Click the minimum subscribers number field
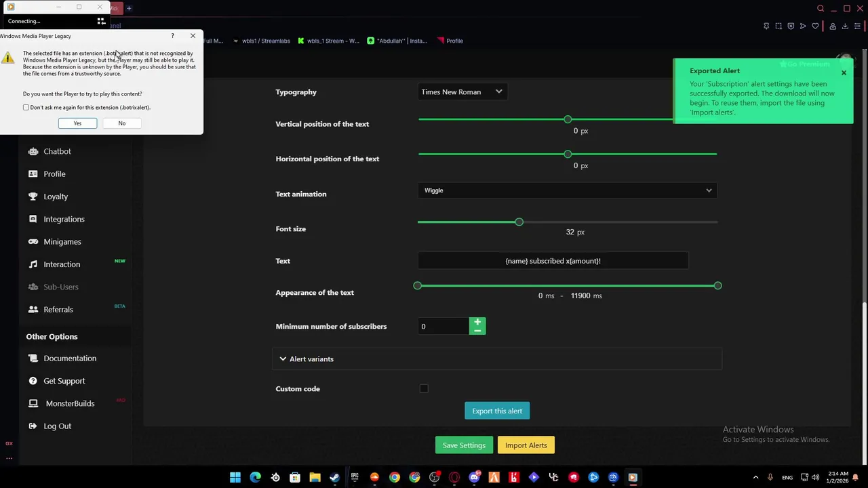Image resolution: width=868 pixels, height=488 pixels. (x=443, y=327)
